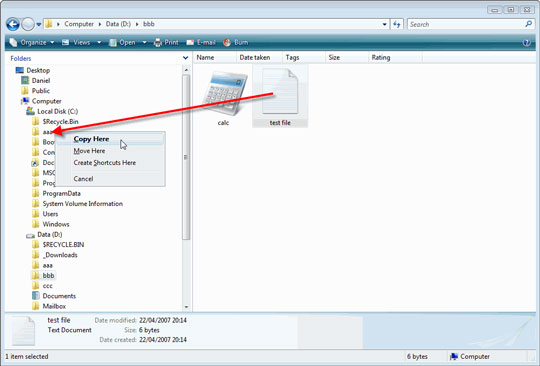Screen dimensions: 540x366
Task: Select Data (D:) in the address breadcrumb
Action: 118,24
